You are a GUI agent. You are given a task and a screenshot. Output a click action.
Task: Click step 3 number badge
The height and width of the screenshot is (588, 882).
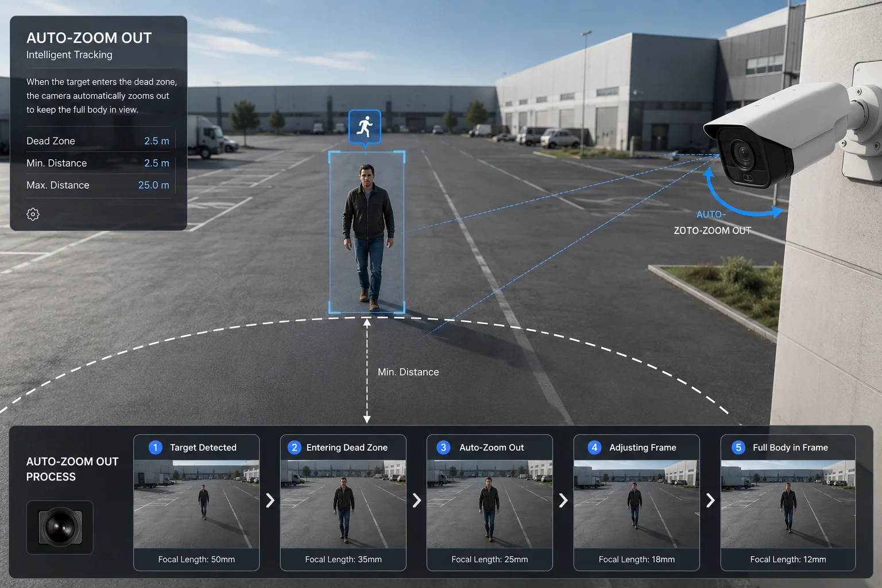[443, 447]
